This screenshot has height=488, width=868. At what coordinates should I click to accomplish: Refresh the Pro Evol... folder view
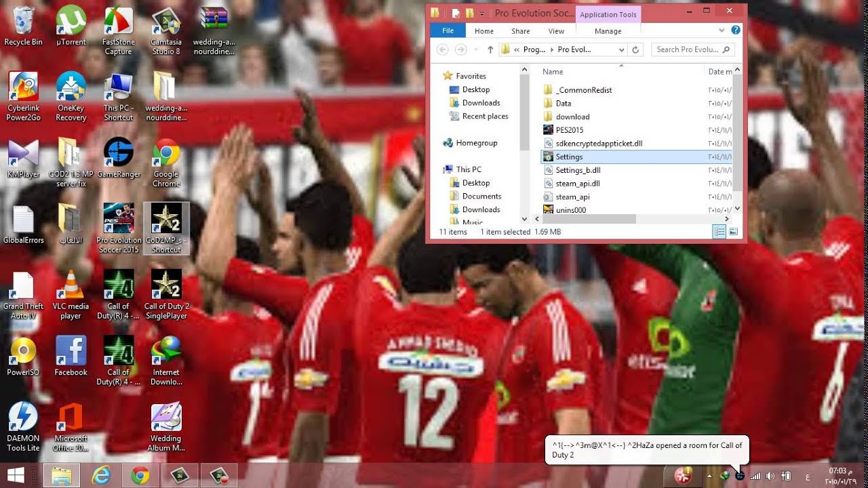pos(635,49)
